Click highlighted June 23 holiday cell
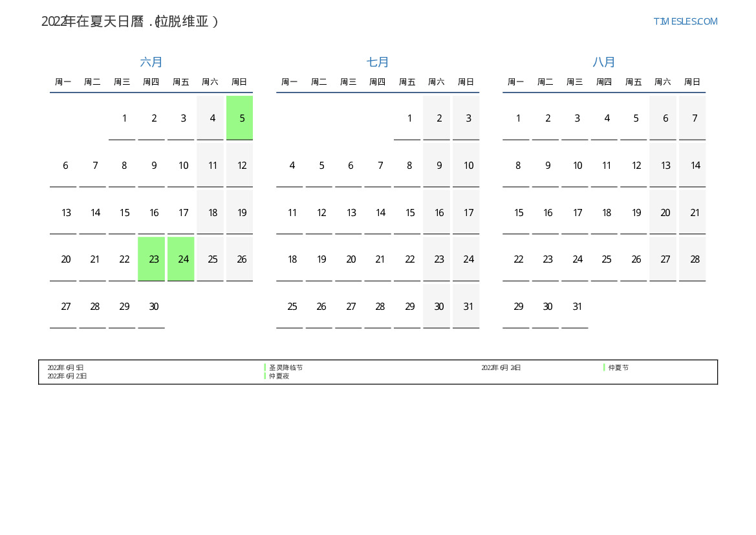 [151, 259]
